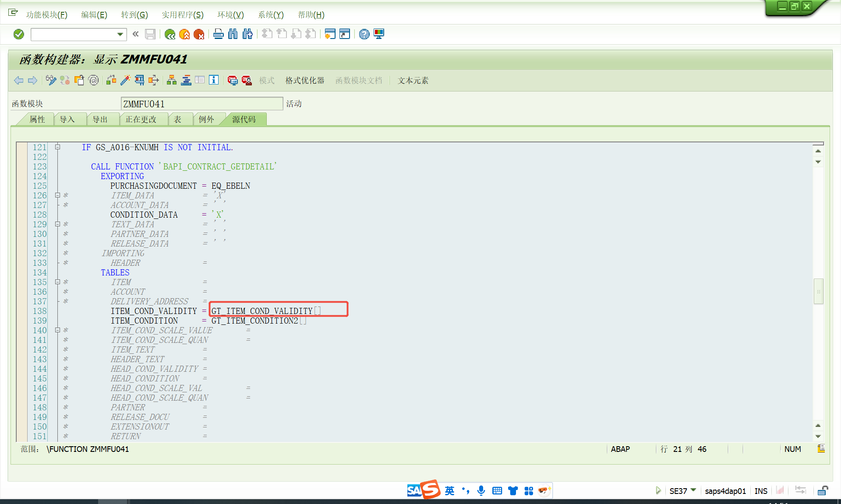Switch to the 例外 exceptions tab
Viewport: 841px width, 504px height.
(206, 120)
